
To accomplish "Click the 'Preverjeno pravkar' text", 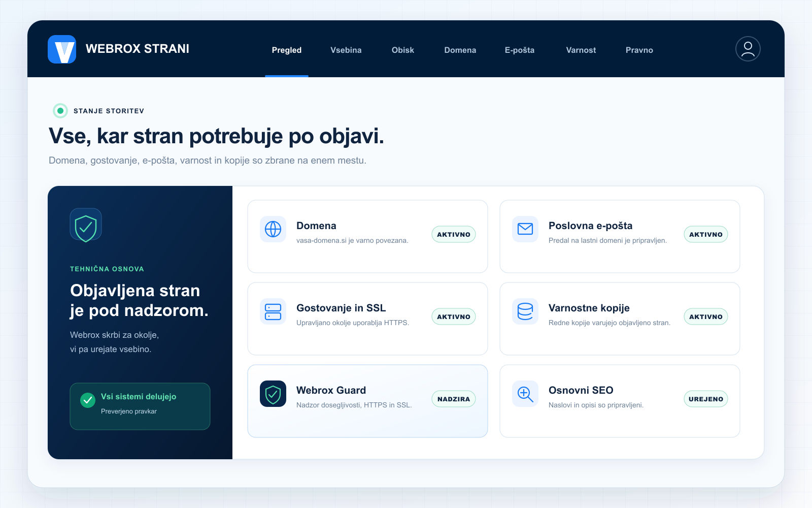I will [x=129, y=411].
